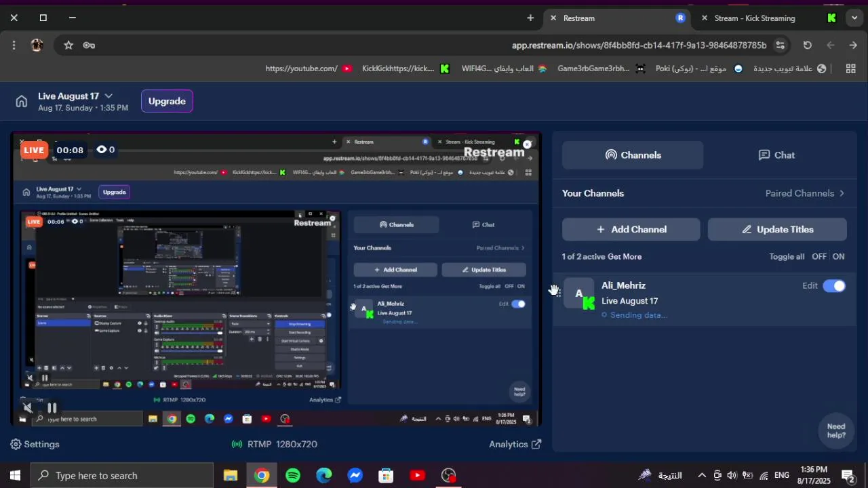Screen dimensions: 868x488
Task: Click the Upgrade button
Action: (167, 101)
